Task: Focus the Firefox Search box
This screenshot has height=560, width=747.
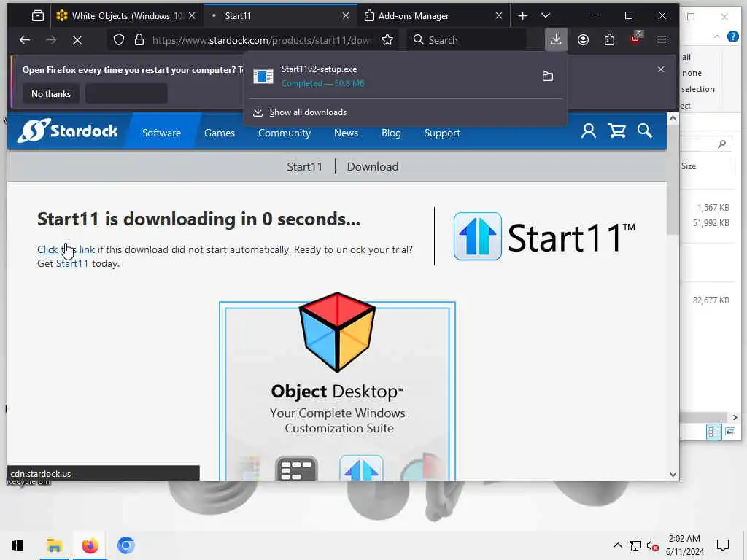Action: click(x=467, y=40)
